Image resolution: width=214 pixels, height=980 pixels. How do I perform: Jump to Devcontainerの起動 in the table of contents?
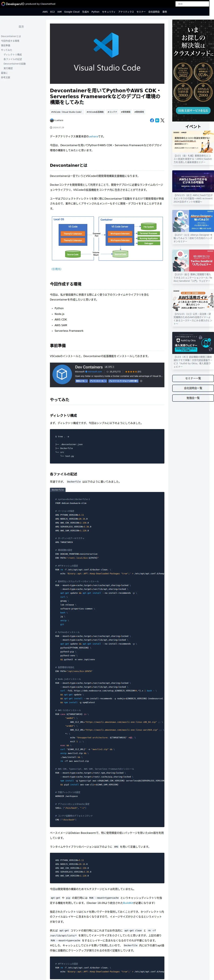pyautogui.click(x=15, y=64)
